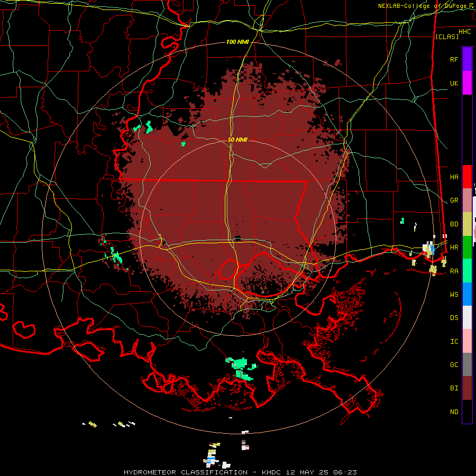This screenshot has height=476, width=476.
Task: Click the GR legend label
Action: [x=454, y=200]
